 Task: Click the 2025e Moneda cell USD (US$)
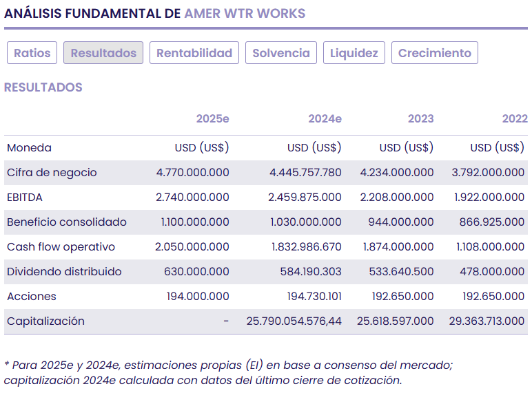(202, 148)
